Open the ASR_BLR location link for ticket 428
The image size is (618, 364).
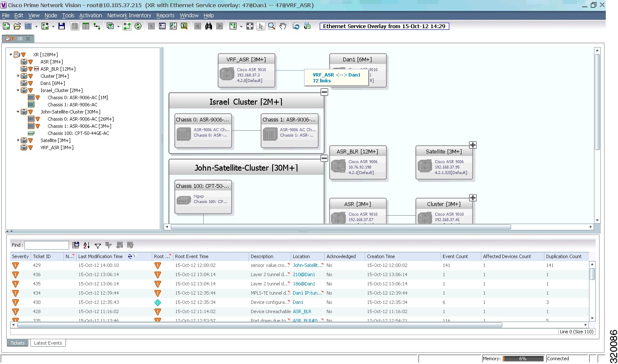pyautogui.click(x=302, y=312)
